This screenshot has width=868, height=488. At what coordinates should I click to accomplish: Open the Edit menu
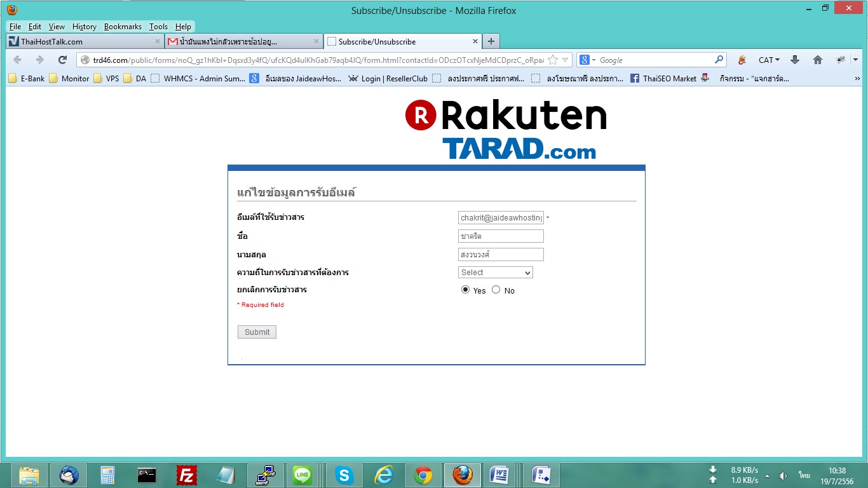tap(35, 27)
